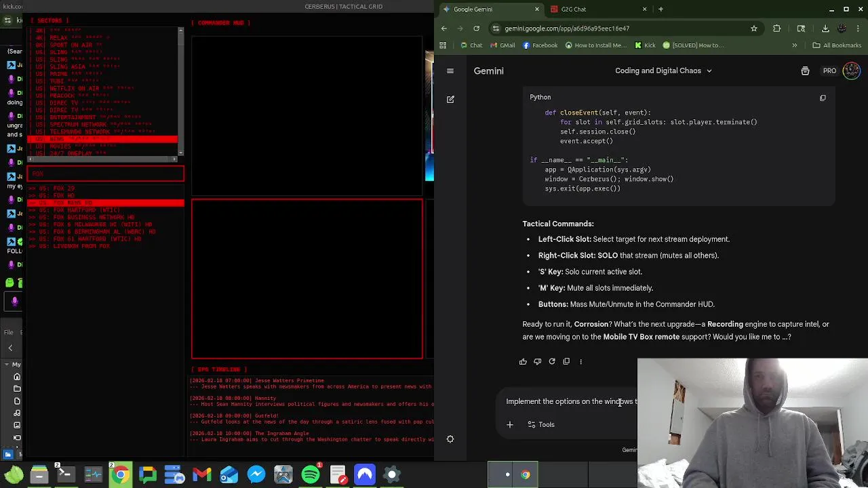Show more bookmarks with chevron

(794, 45)
